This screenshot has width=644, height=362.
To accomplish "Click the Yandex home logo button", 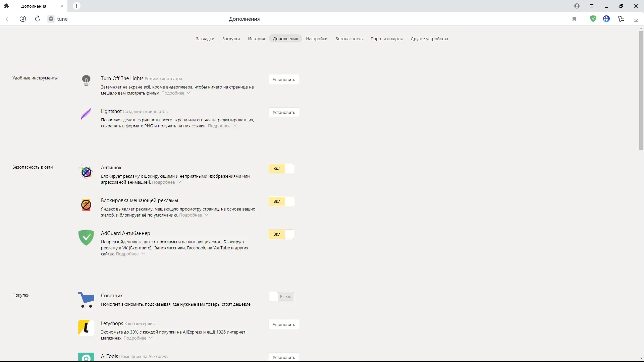I will pos(23,19).
